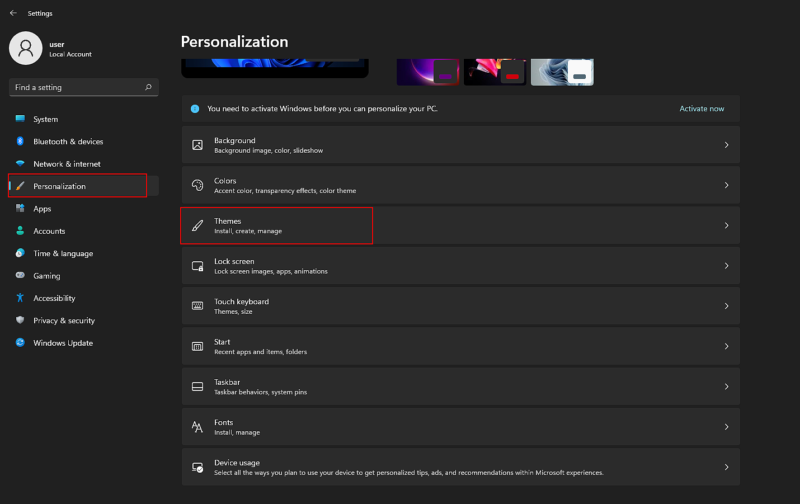
Task: Click the Lock screen icon
Action: click(197, 266)
